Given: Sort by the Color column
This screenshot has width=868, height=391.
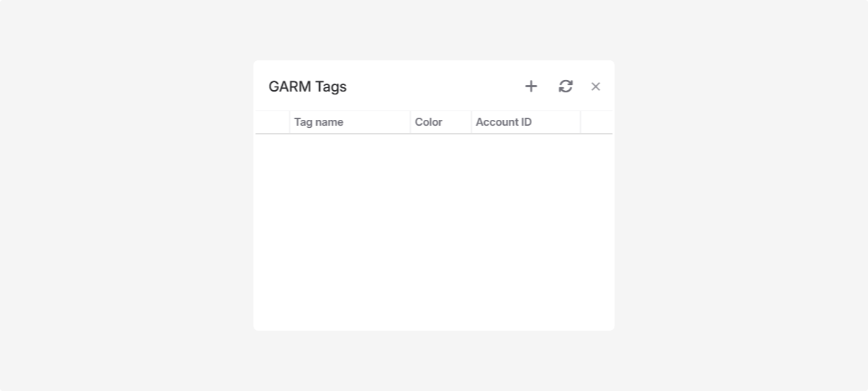Looking at the screenshot, I should tap(429, 122).
